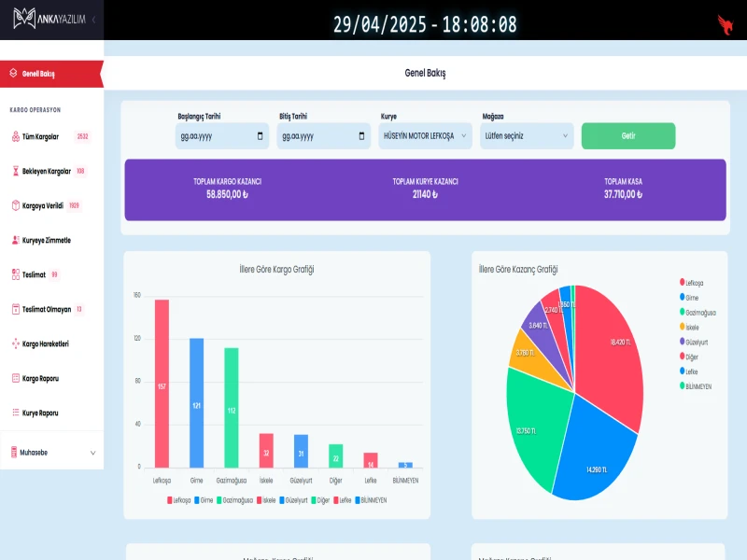The image size is (747, 560).
Task: Open Kurye Raporu menu item
Action: tap(40, 413)
